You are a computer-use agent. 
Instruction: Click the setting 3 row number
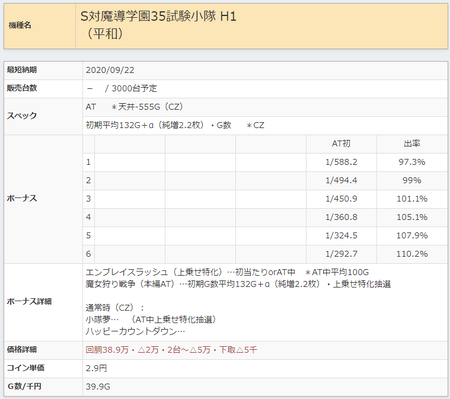click(x=88, y=199)
